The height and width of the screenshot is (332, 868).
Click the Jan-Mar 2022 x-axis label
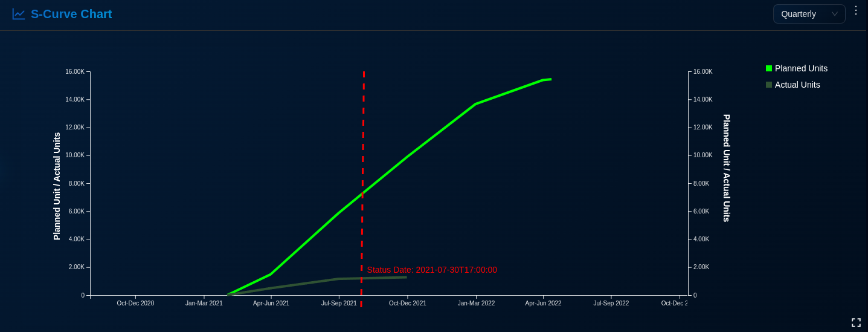476,303
